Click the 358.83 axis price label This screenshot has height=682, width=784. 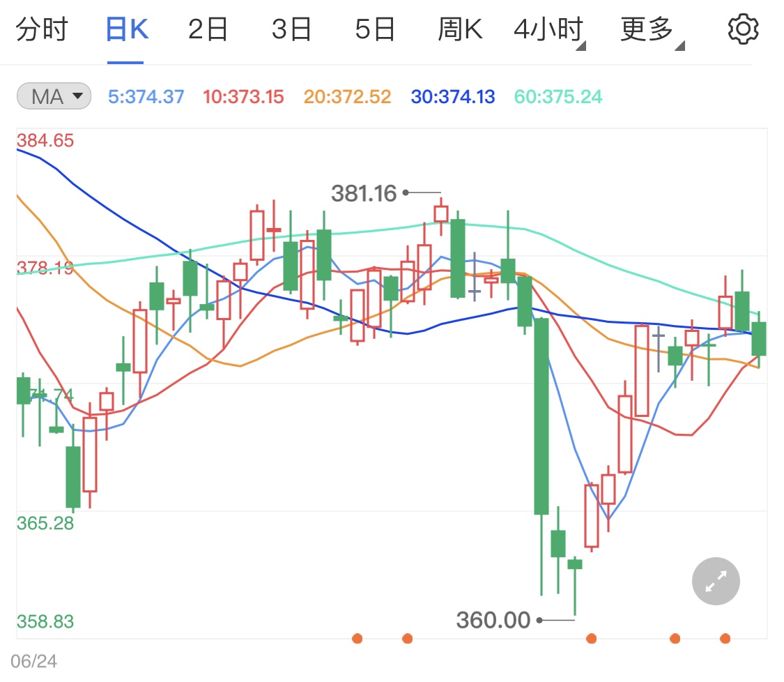tap(45, 621)
